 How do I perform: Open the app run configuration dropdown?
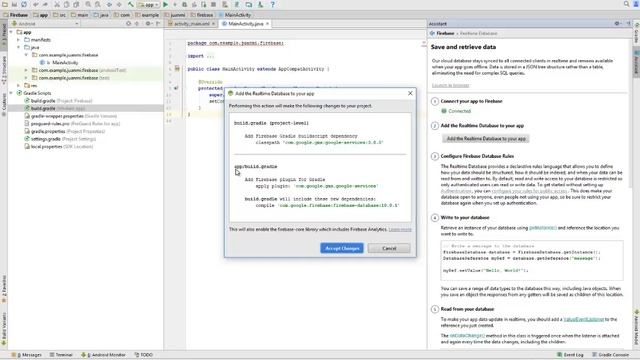tap(149, 4)
